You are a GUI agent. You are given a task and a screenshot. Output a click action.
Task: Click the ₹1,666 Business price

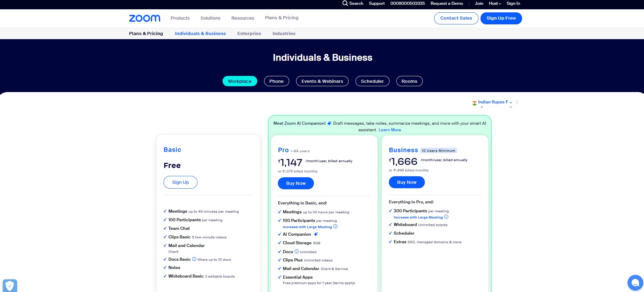tap(403, 161)
